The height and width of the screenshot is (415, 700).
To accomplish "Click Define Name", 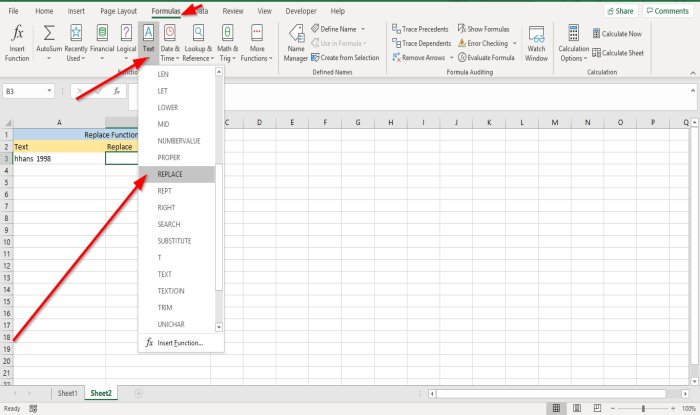I will (333, 29).
